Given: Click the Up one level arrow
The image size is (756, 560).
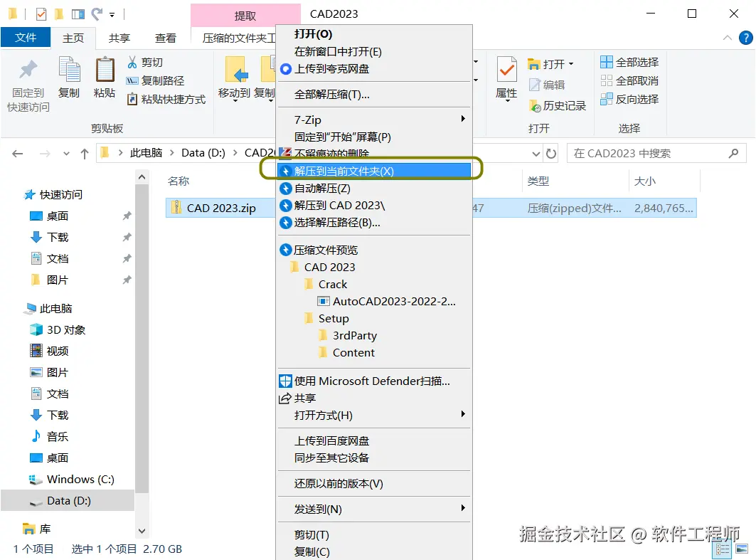Looking at the screenshot, I should coord(85,154).
